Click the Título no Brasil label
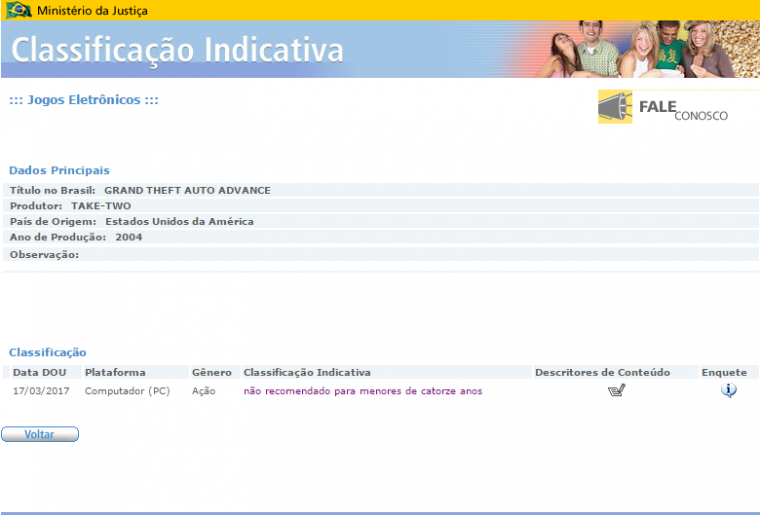 click(52, 190)
